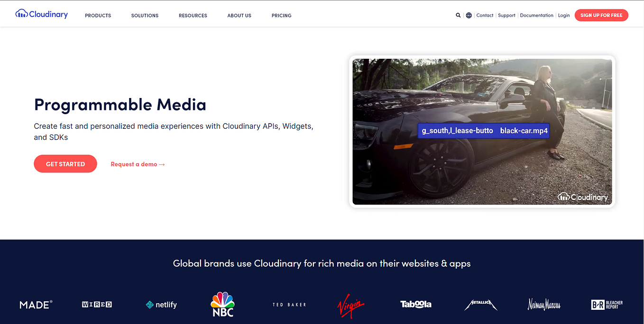644x324 pixels.
Task: Expand the Solutions navigation menu
Action: [145, 16]
